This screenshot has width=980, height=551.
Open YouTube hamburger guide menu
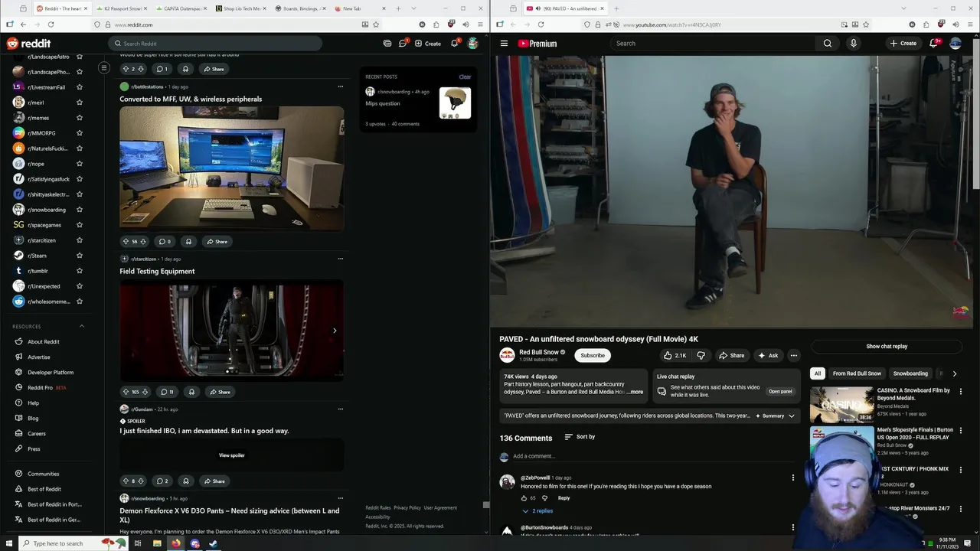pyautogui.click(x=504, y=44)
